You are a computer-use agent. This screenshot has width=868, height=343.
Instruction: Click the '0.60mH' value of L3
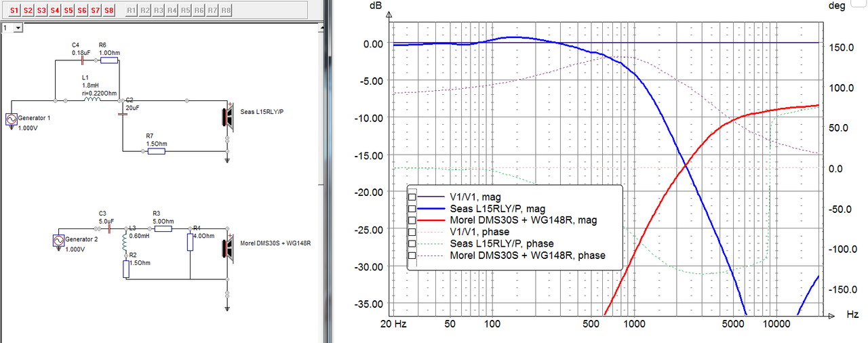[x=140, y=236]
